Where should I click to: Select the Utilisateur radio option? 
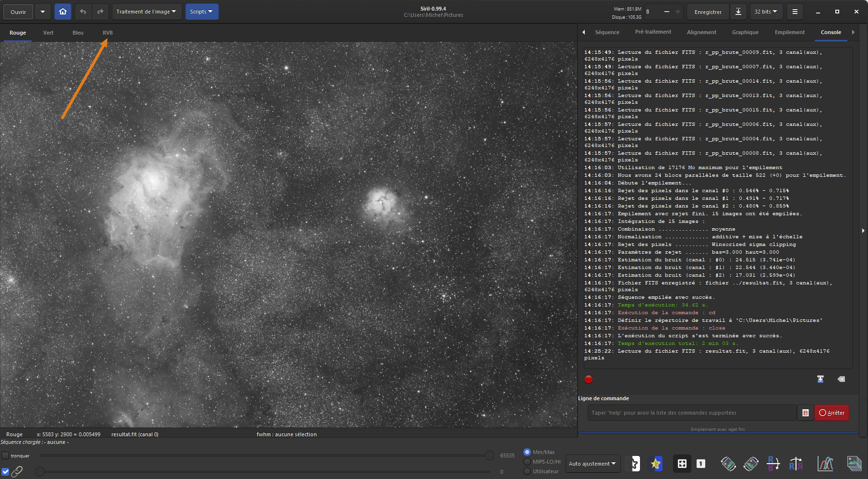coord(527,471)
